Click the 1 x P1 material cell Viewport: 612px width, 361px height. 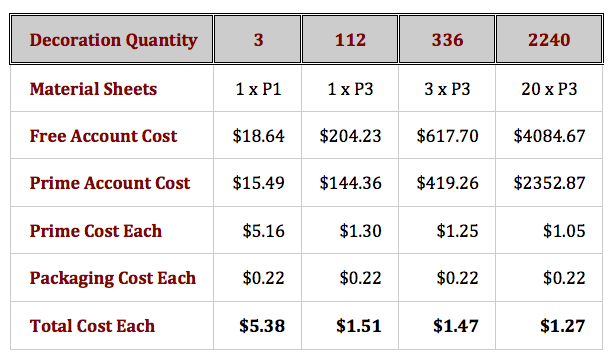[x=258, y=89]
